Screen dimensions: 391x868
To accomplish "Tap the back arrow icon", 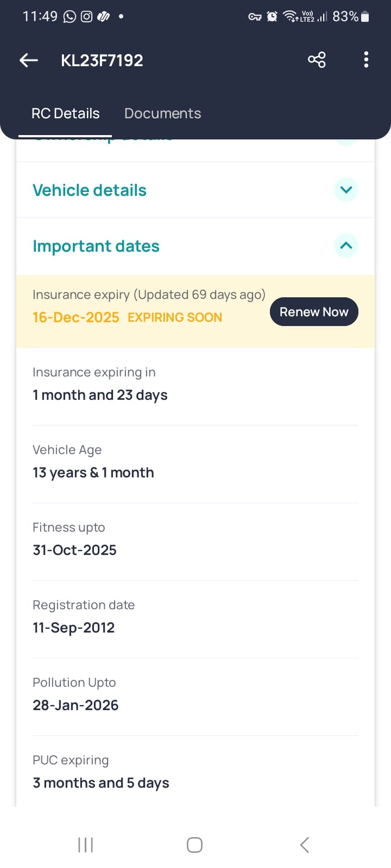I will coord(29,60).
